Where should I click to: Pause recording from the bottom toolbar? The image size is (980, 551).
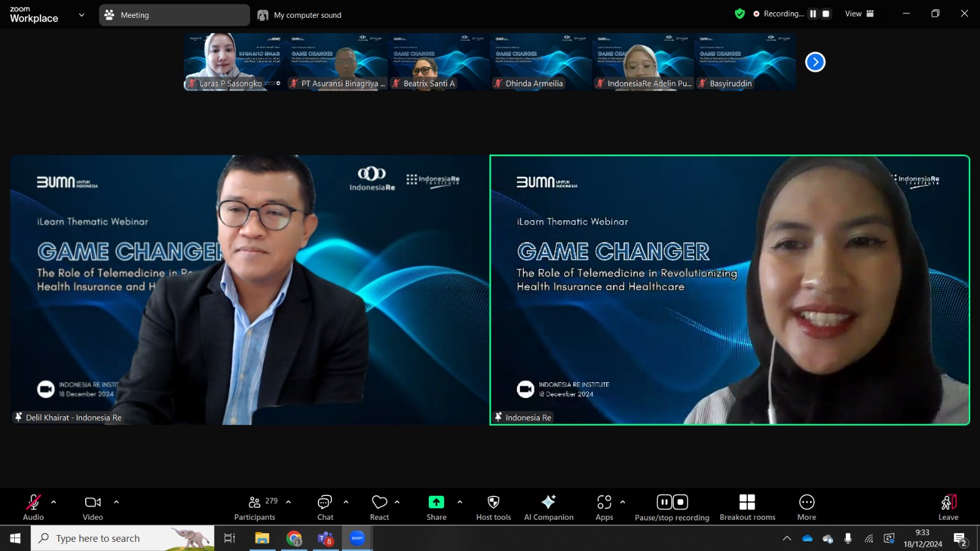[x=665, y=502]
